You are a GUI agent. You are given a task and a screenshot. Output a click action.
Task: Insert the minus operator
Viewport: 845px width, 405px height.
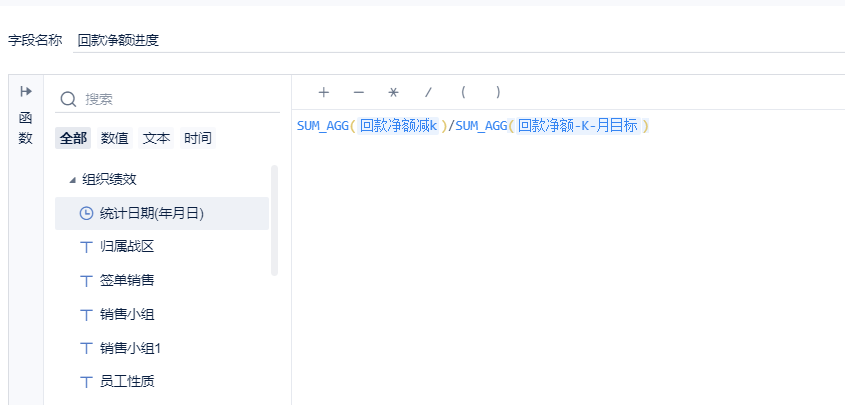[x=358, y=92]
